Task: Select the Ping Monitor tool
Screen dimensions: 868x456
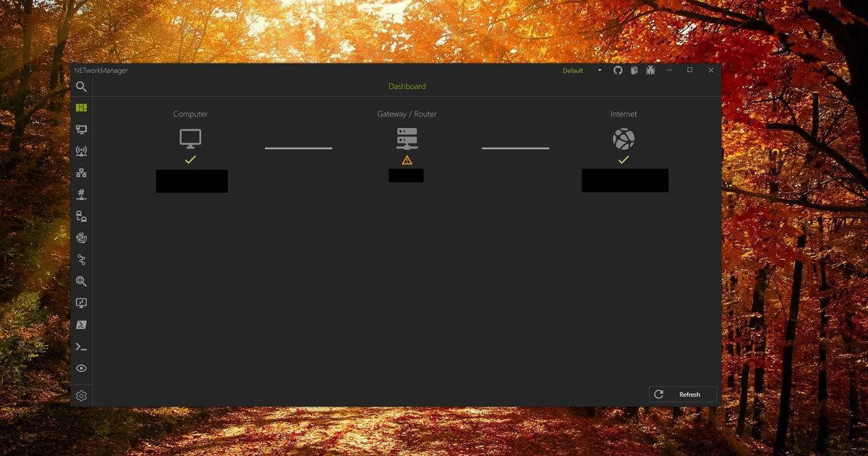Action: [x=81, y=215]
